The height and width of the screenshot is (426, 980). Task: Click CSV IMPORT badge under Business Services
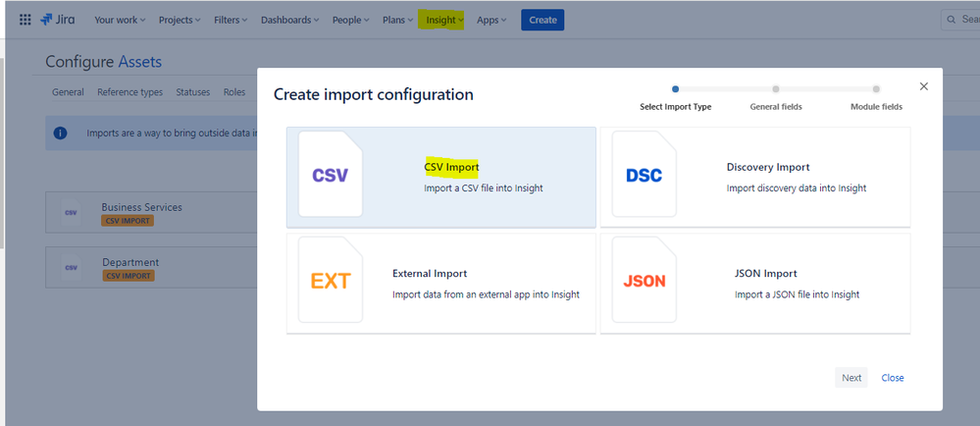click(128, 220)
